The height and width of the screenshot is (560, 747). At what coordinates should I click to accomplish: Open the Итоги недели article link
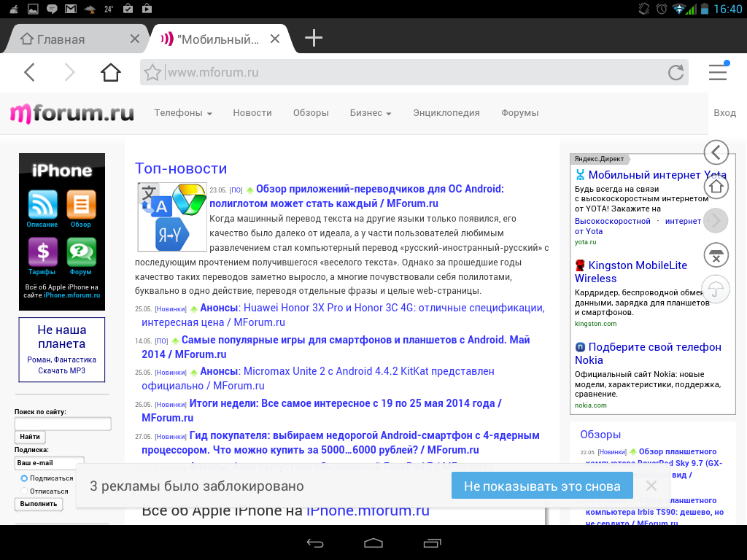[322, 410]
